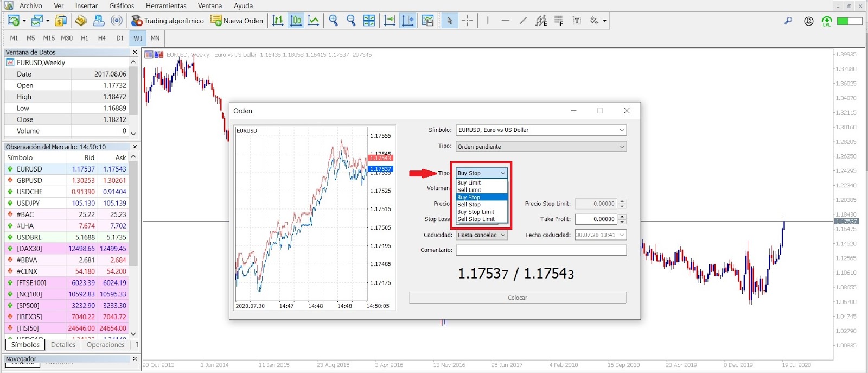Click the Nueva Orden button
Screen dimensions: 868x373
[x=237, y=21]
